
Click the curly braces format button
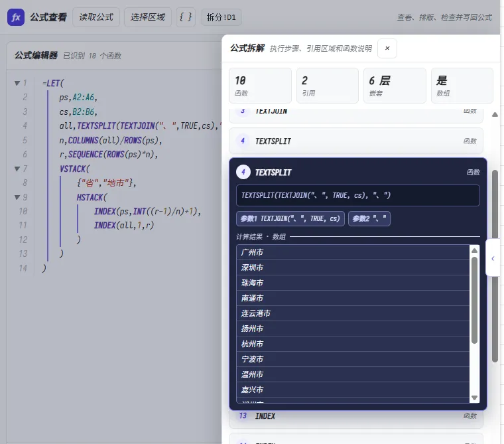pyautogui.click(x=186, y=17)
